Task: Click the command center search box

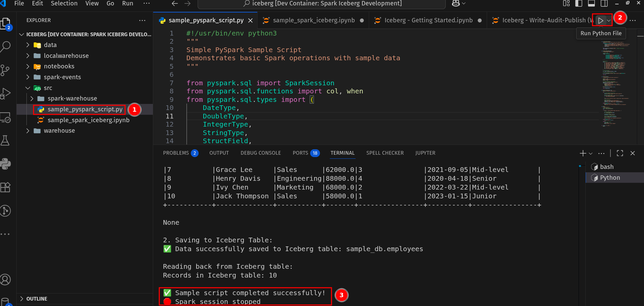Action: tap(321, 4)
